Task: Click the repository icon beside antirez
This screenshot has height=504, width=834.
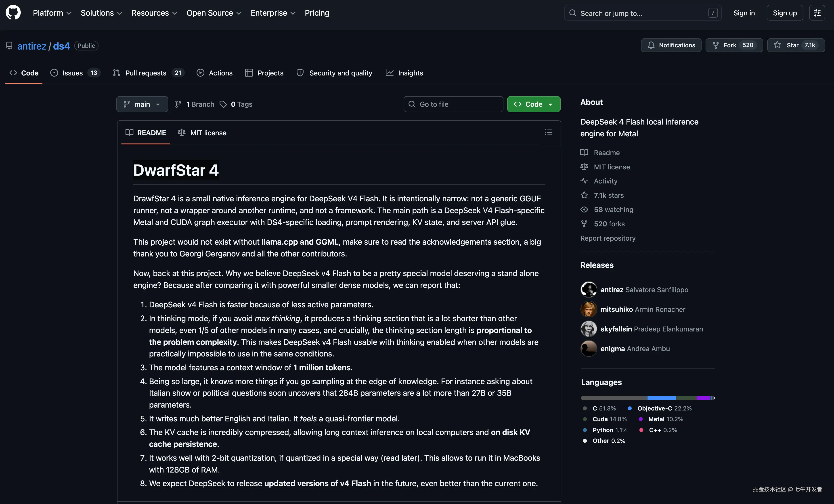Action: coord(9,46)
